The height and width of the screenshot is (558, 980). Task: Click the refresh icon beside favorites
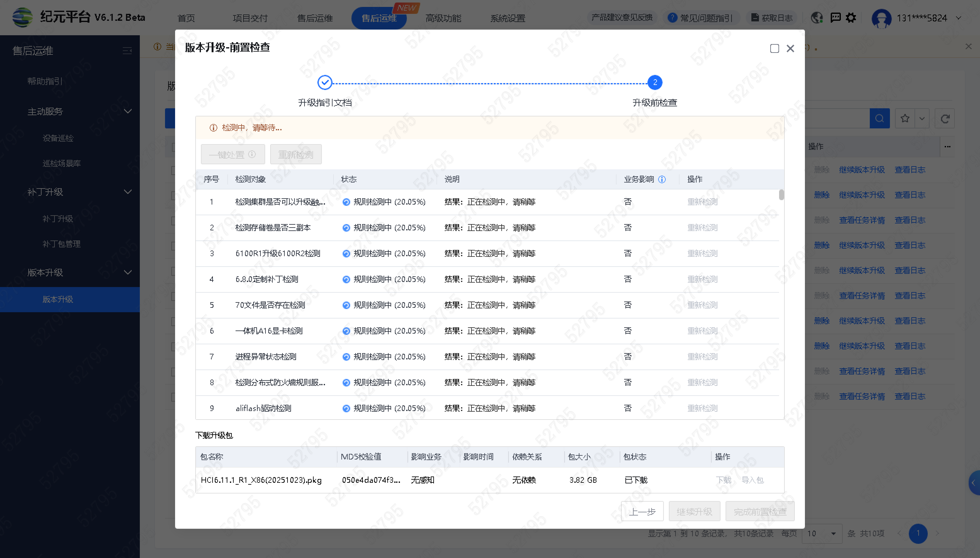[x=945, y=118]
